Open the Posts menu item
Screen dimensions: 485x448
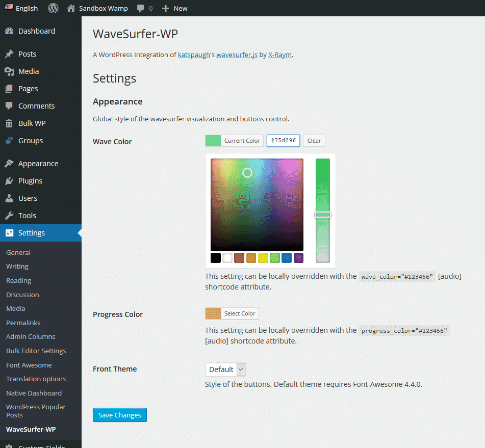[x=27, y=54]
